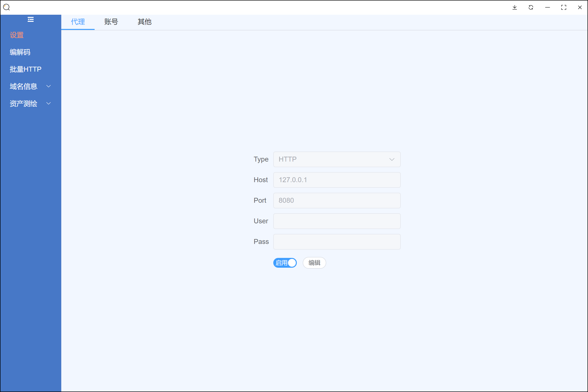Collapse the sidebar with the menu fold icon
The width and height of the screenshot is (588, 392).
30,19
